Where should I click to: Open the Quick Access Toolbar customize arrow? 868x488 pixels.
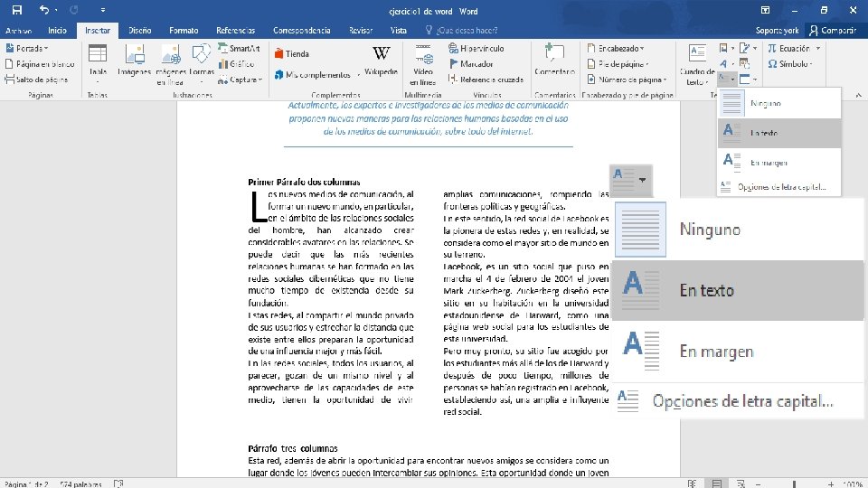pos(102,10)
